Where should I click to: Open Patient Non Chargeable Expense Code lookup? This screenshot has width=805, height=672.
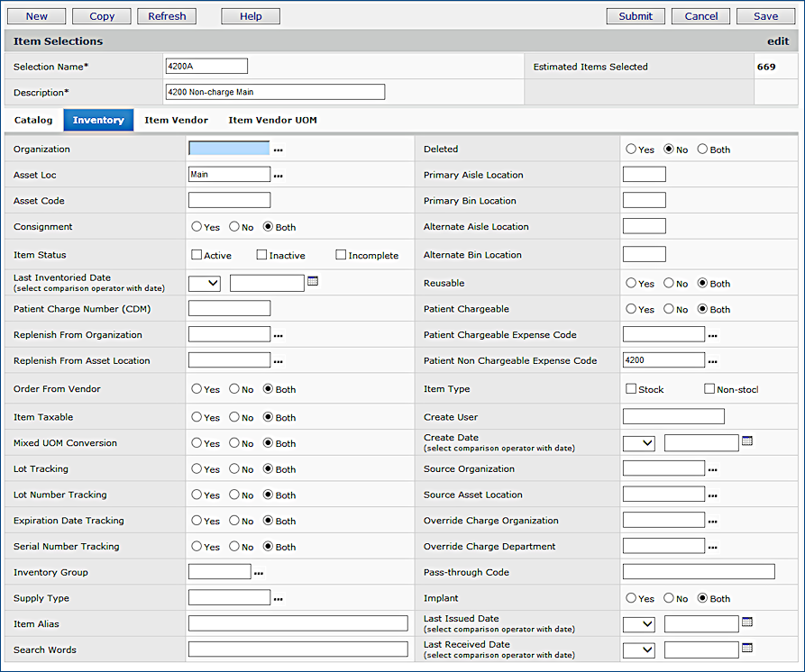713,361
